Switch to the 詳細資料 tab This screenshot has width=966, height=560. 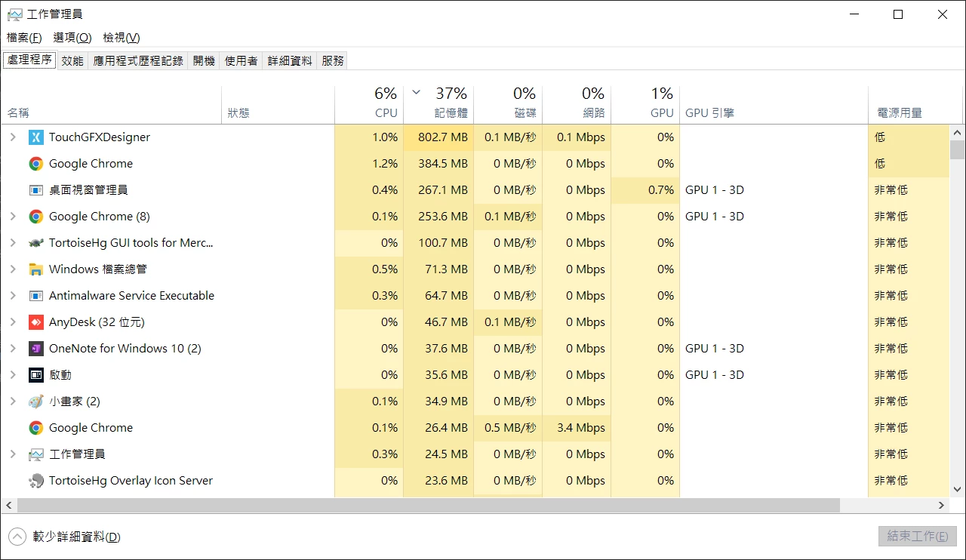pos(290,61)
